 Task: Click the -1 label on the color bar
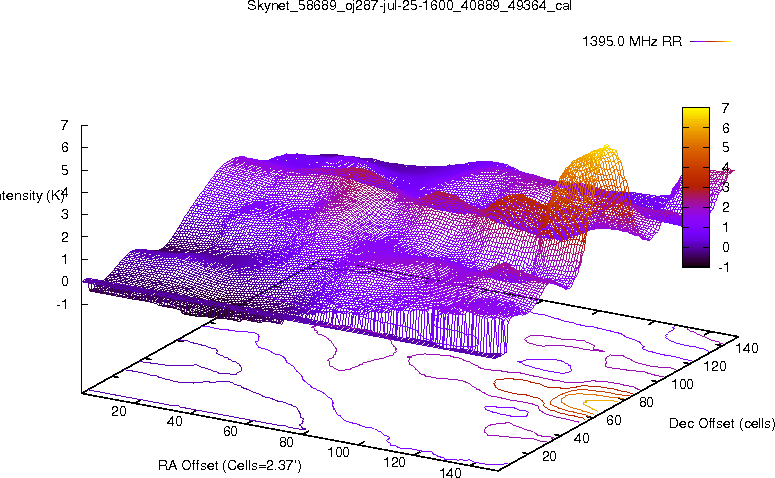[724, 267]
